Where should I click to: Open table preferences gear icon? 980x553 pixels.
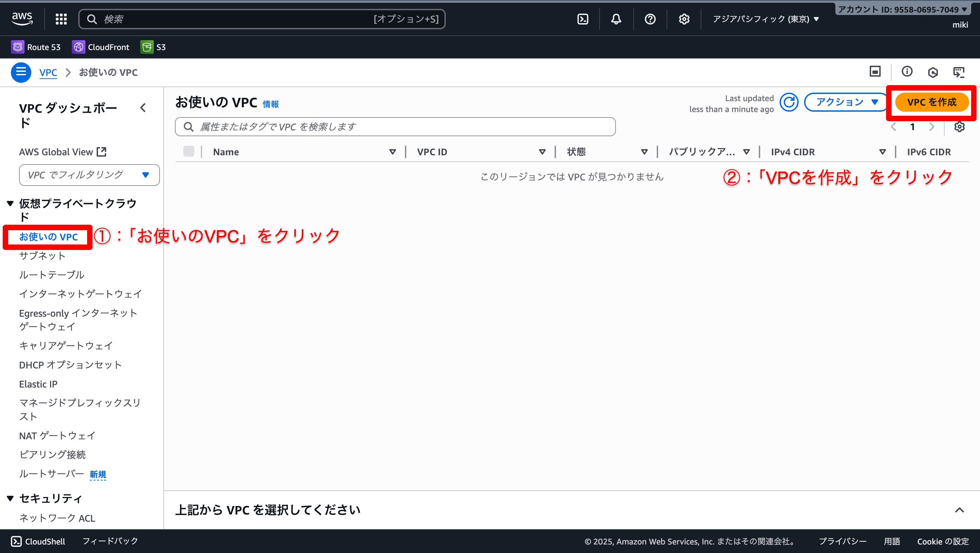pyautogui.click(x=959, y=127)
